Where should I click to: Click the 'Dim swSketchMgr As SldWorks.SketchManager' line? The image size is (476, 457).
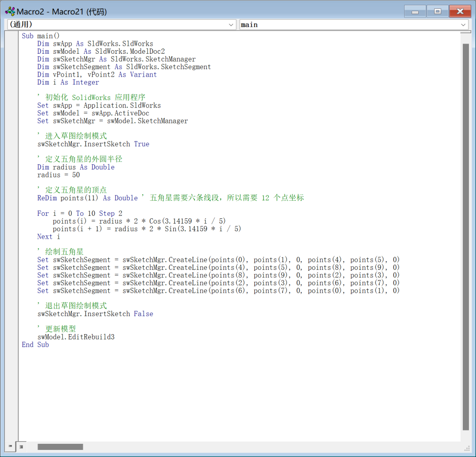tap(116, 59)
